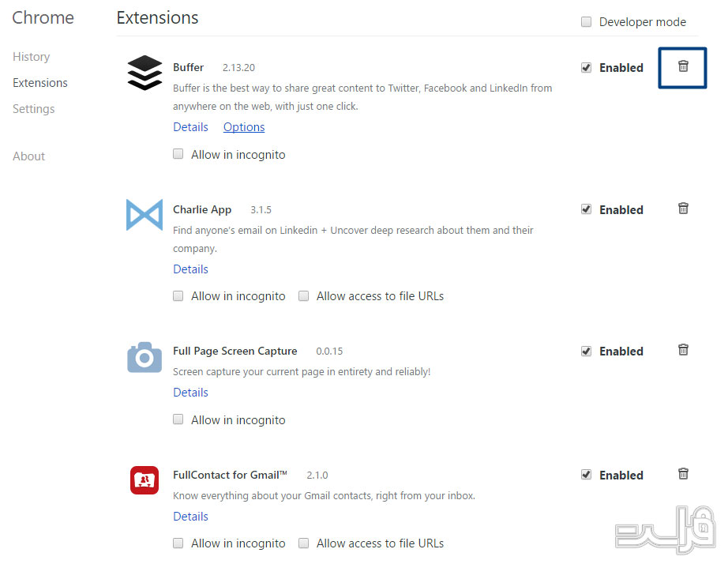
Task: Open the About page
Action: (x=28, y=156)
